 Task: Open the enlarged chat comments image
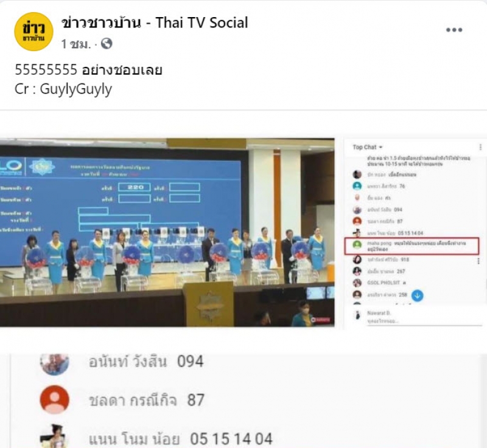click(x=243, y=401)
